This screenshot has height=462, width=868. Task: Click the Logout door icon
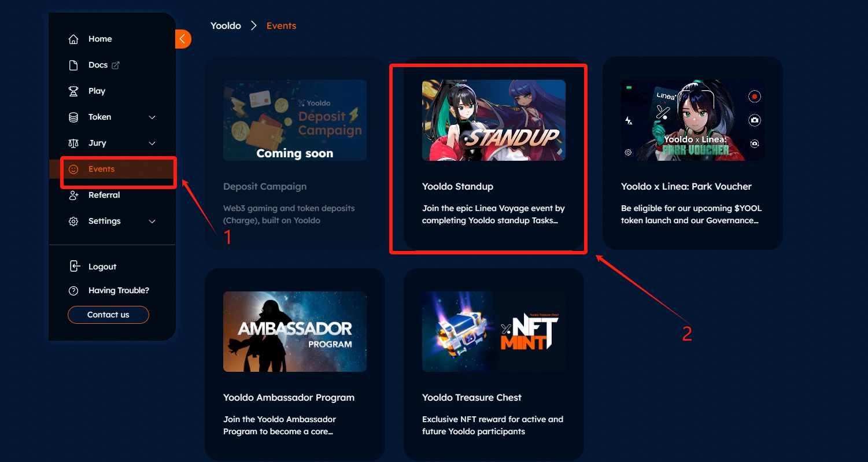coord(74,267)
